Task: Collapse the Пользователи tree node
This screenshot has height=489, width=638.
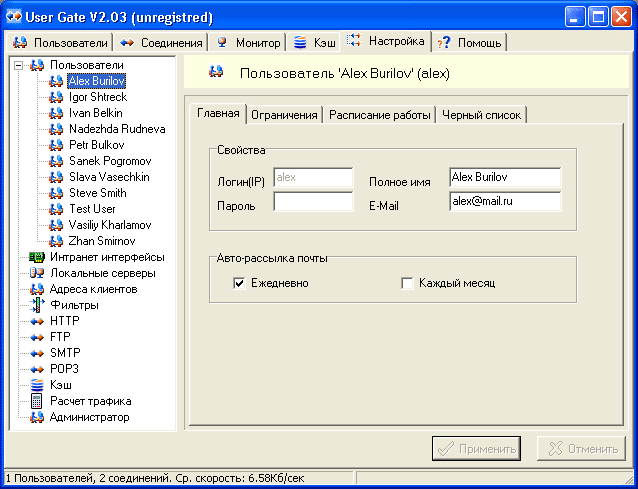Action: (x=18, y=65)
